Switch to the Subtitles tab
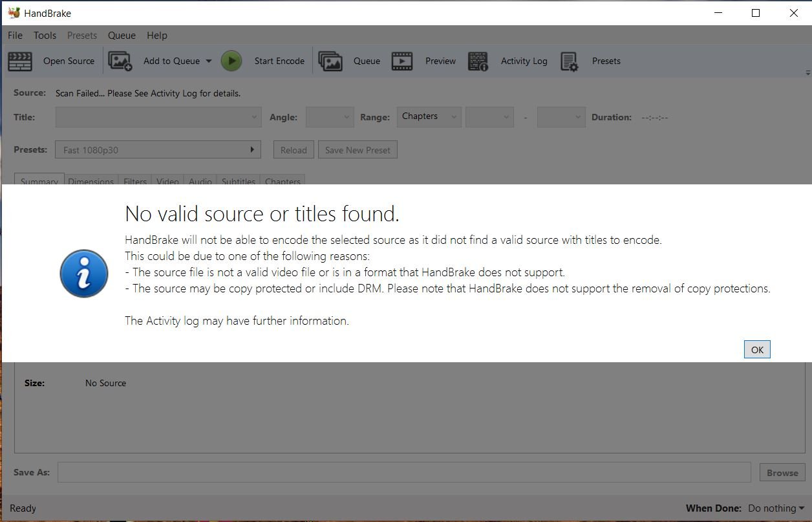This screenshot has height=522, width=812. [x=239, y=180]
